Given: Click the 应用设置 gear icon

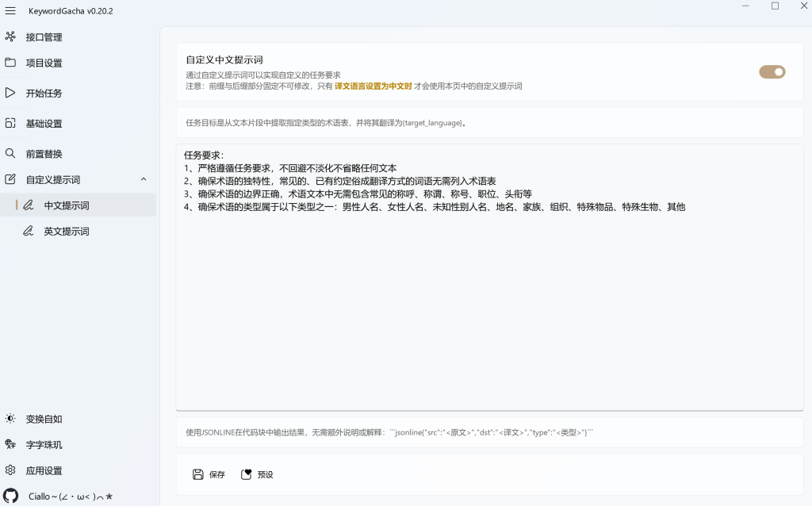Looking at the screenshot, I should [10, 470].
